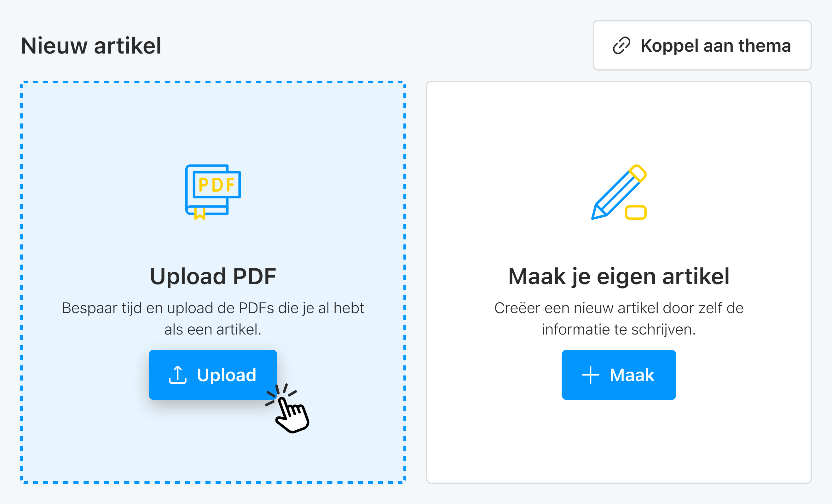Click the yellow pencil icon
Viewport: 832px width, 504px height.
tap(618, 192)
